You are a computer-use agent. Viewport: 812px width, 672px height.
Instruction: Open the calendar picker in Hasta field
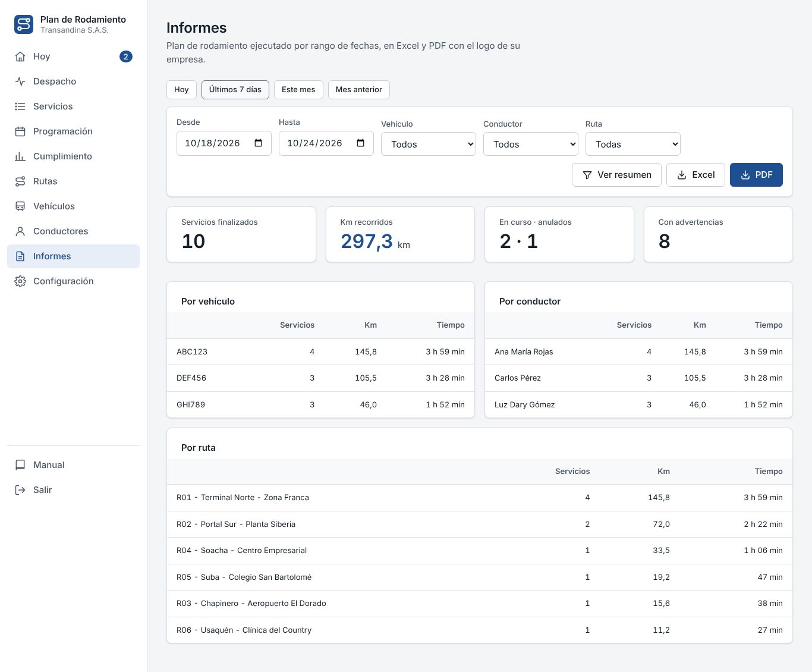point(360,143)
